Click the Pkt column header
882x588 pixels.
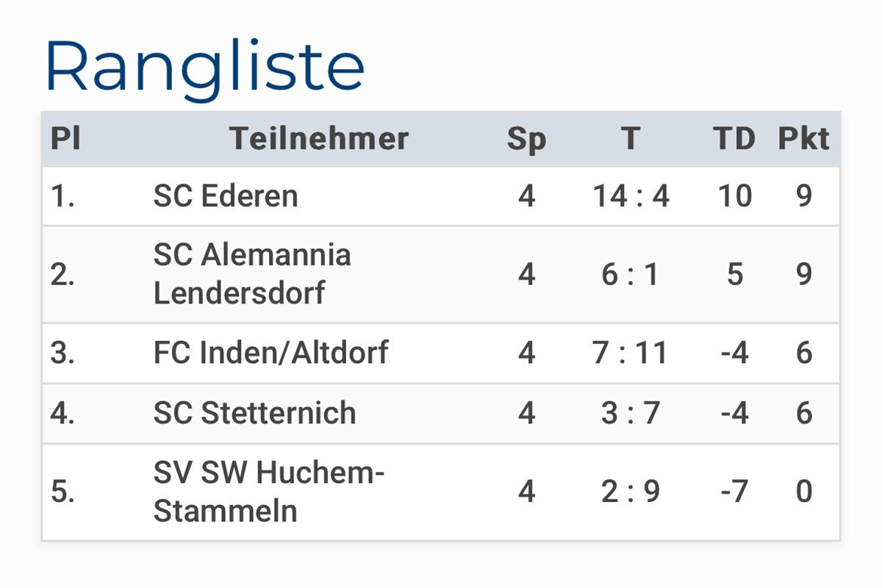point(804,138)
